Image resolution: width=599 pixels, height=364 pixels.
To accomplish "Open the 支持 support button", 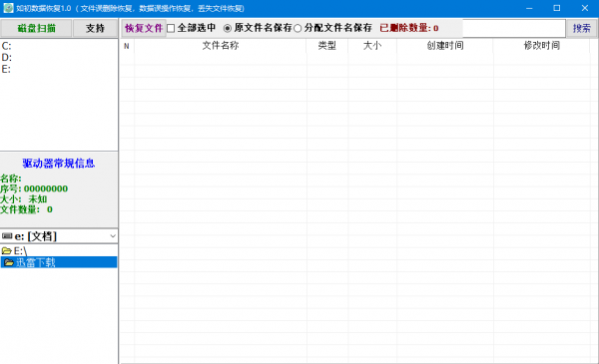I will coord(95,28).
